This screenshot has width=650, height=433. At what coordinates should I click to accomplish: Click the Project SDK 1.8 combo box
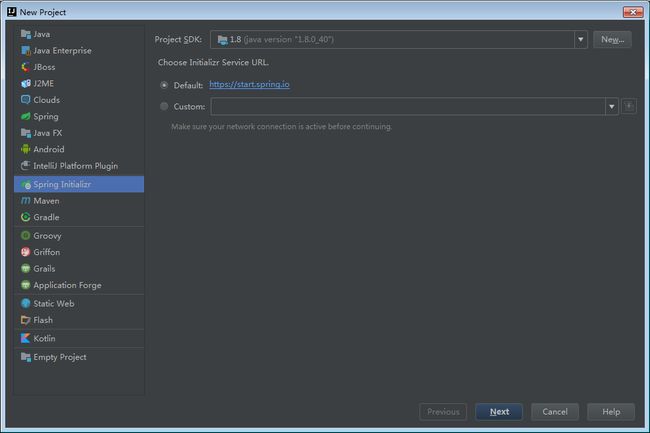click(398, 39)
